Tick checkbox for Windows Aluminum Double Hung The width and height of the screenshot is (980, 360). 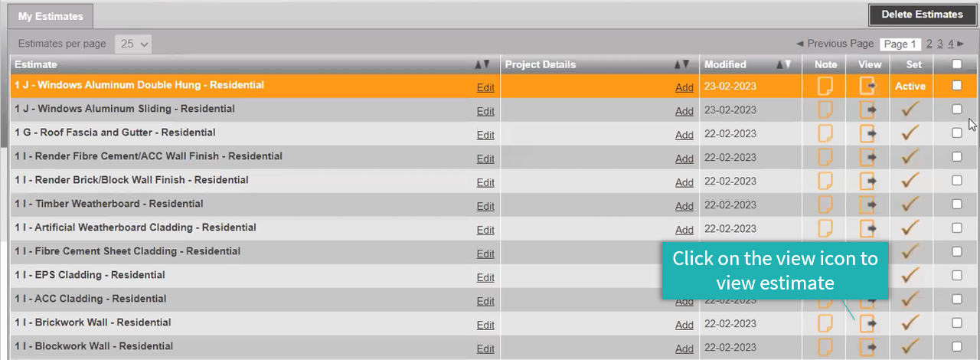(x=956, y=86)
